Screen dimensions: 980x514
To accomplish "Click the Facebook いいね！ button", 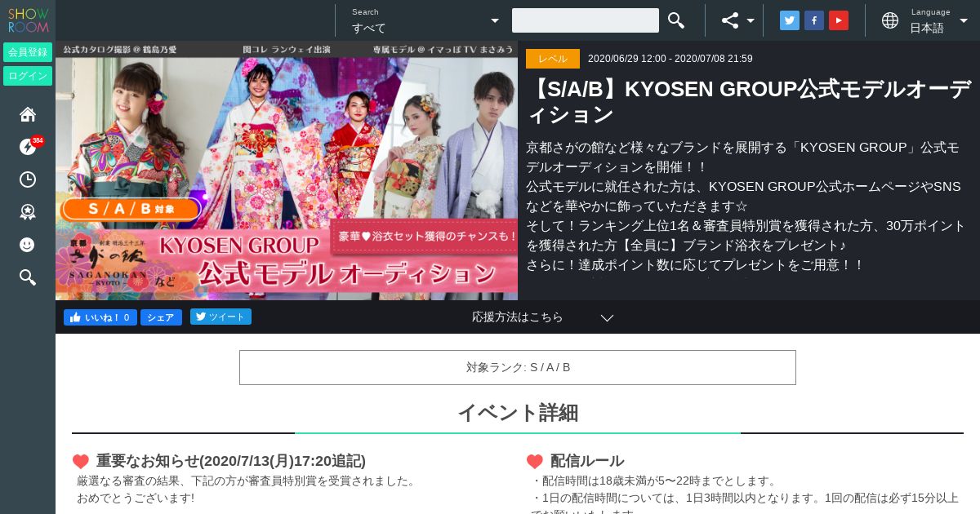I will [x=100, y=317].
